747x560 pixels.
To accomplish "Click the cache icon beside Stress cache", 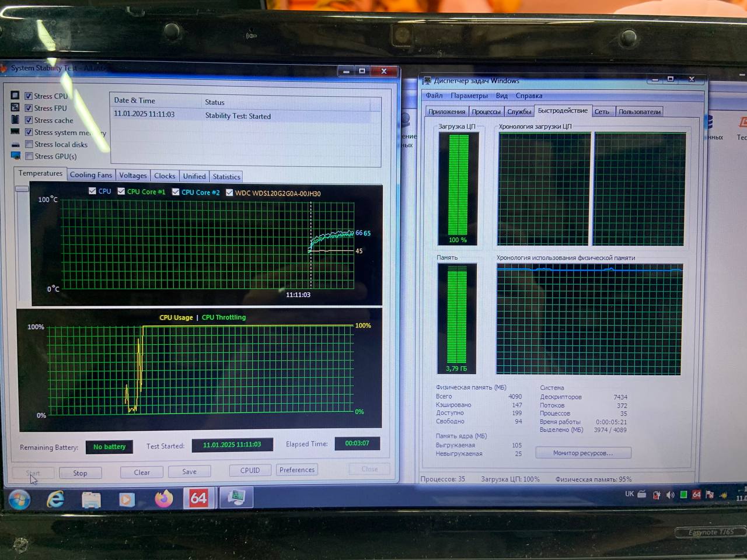I will coord(15,120).
